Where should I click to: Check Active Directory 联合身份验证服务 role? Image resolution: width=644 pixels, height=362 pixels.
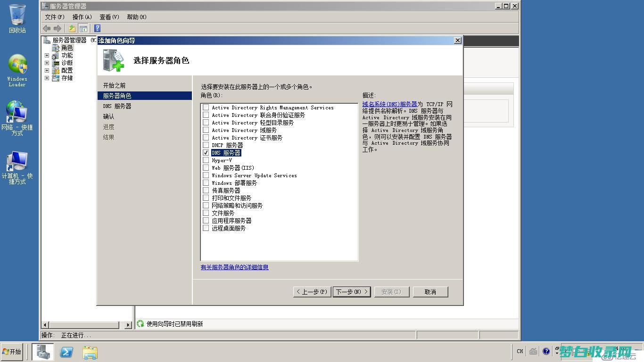206,115
